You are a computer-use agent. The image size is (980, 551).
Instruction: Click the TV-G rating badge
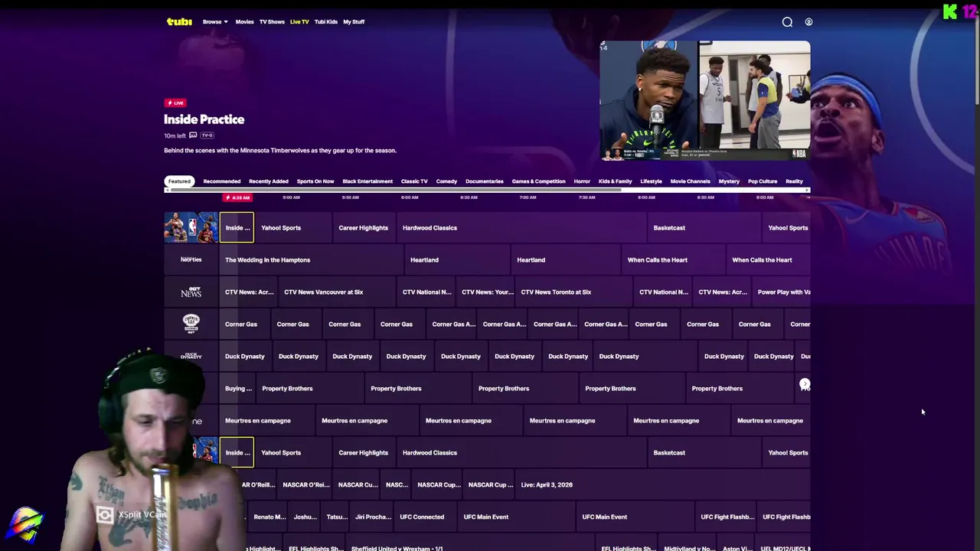pyautogui.click(x=207, y=135)
